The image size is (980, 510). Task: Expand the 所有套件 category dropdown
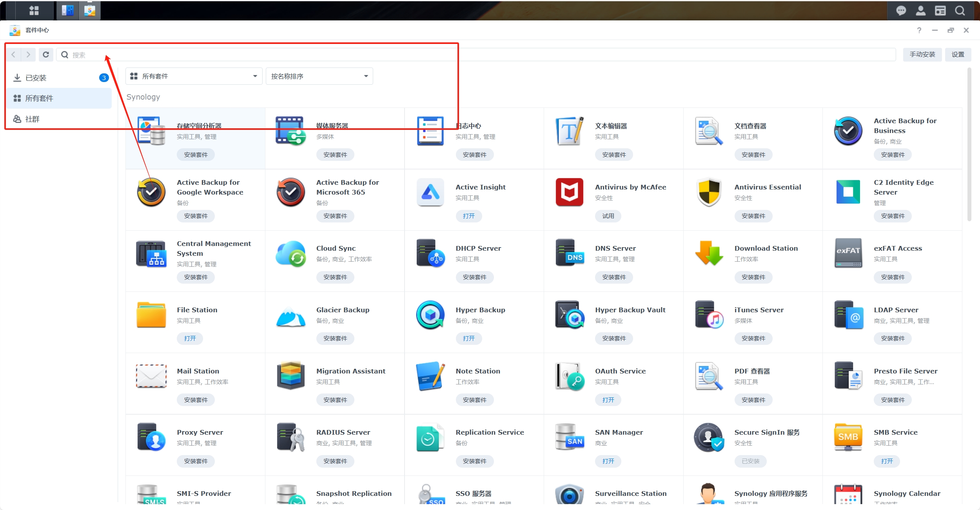point(194,76)
